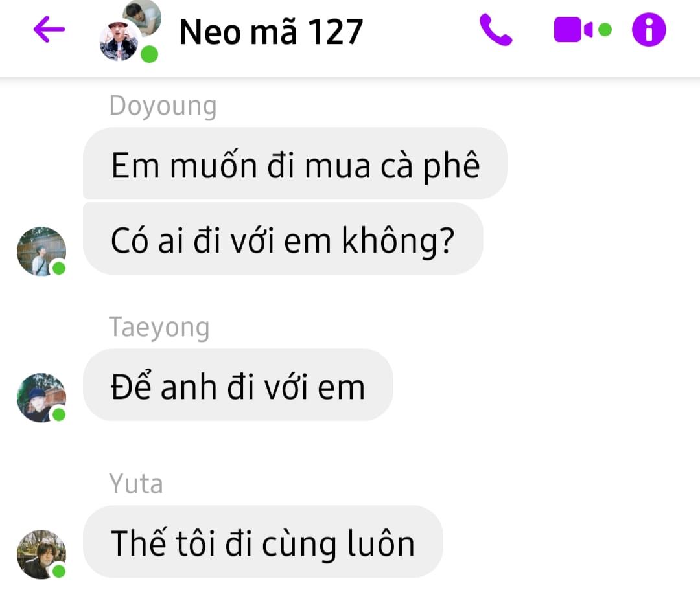Tap the Taeyong sender name label
This screenshot has height=601, width=700.
[x=159, y=328]
